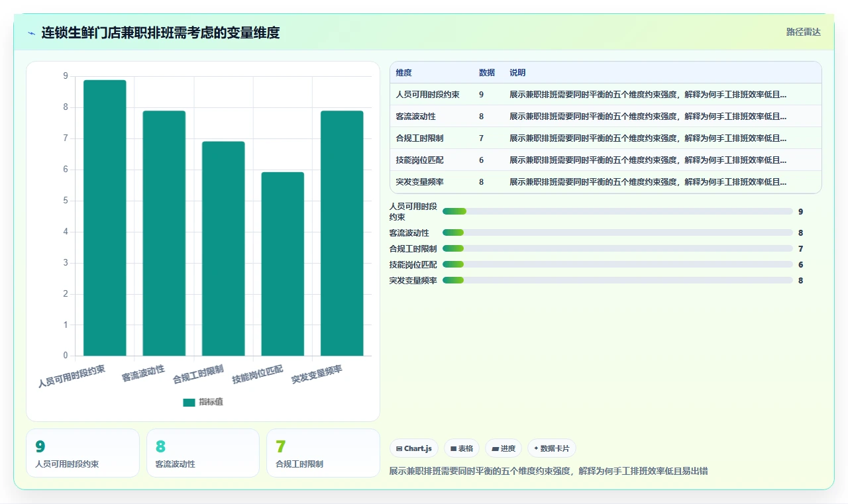Click the 说明 column header
The image size is (848, 504).
pos(517,73)
